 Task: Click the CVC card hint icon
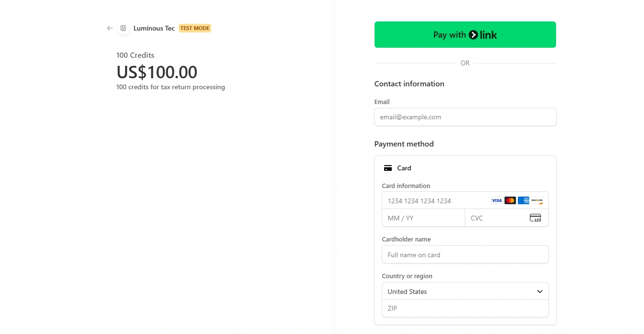536,218
